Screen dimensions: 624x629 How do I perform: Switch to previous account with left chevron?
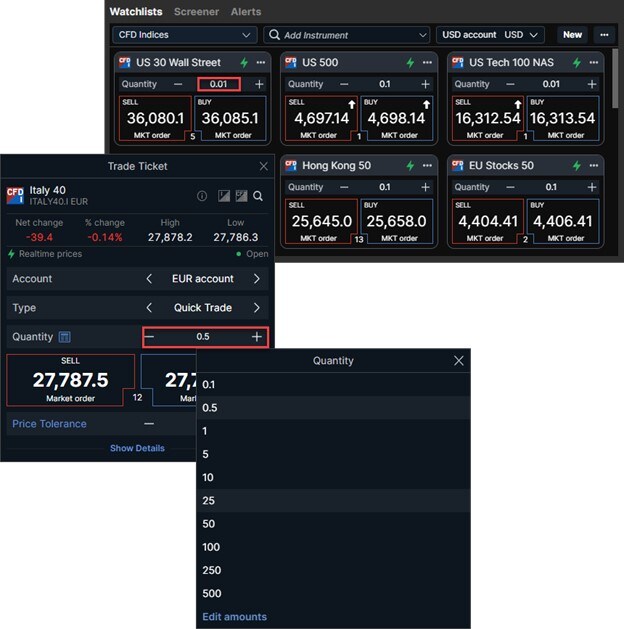coord(149,279)
